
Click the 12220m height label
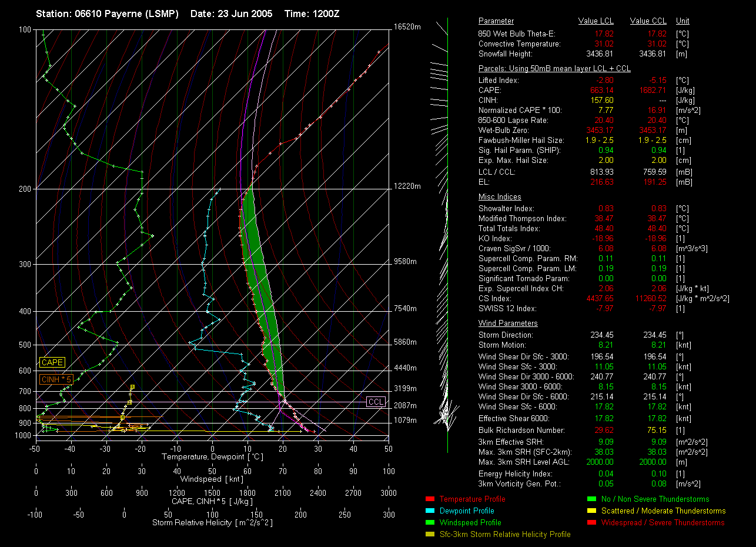pos(407,186)
